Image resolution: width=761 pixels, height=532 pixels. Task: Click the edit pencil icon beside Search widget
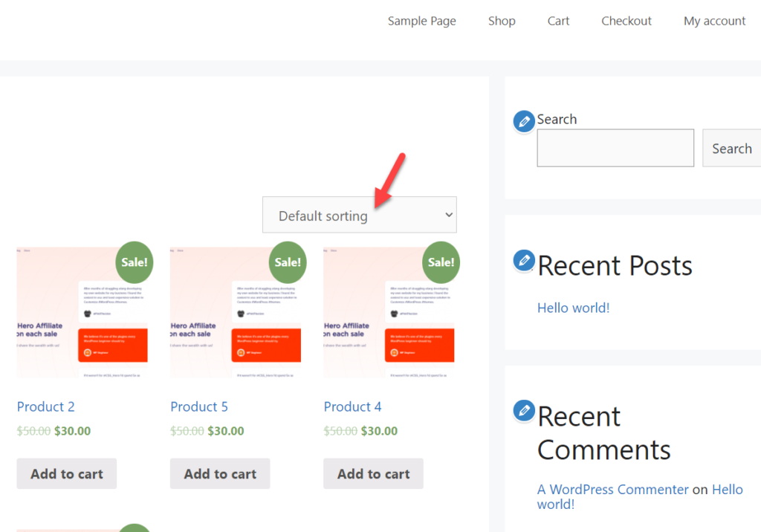pyautogui.click(x=524, y=121)
